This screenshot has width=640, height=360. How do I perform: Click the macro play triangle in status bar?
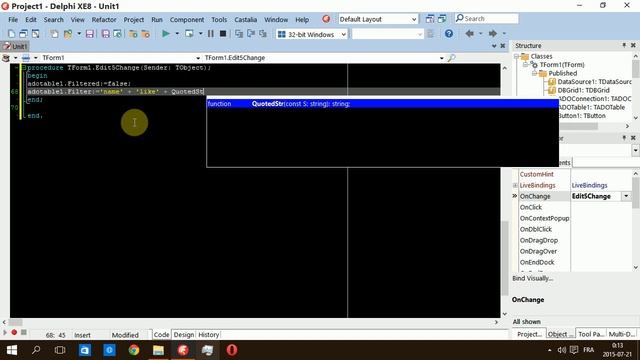5,333
